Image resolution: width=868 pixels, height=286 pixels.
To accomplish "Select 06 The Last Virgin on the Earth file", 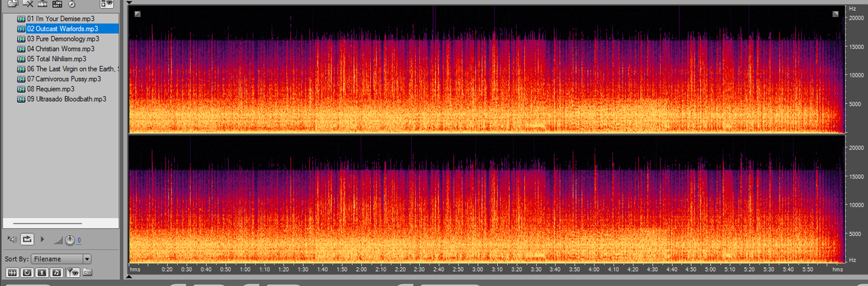I will click(x=73, y=69).
